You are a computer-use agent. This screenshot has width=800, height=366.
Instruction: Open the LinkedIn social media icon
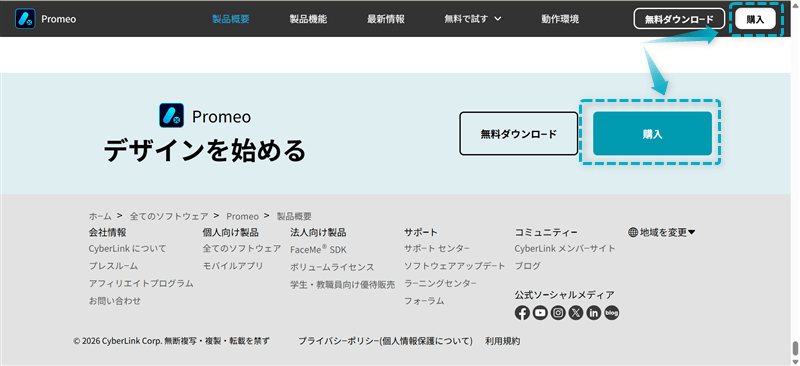coord(593,313)
